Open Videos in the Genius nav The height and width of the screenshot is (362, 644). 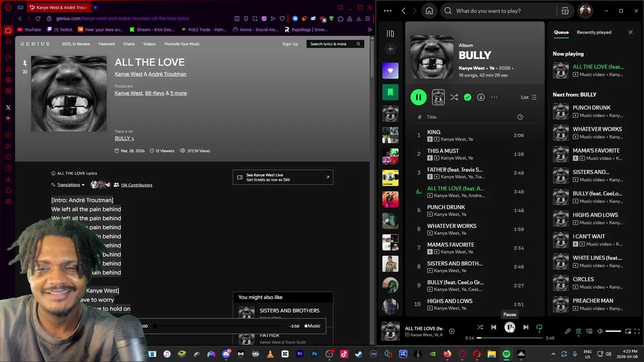(149, 44)
